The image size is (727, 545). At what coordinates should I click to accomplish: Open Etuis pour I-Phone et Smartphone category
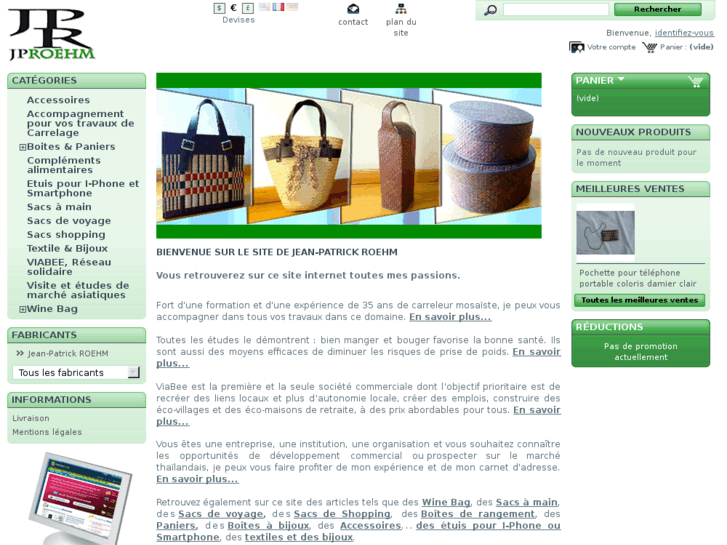[x=83, y=188]
